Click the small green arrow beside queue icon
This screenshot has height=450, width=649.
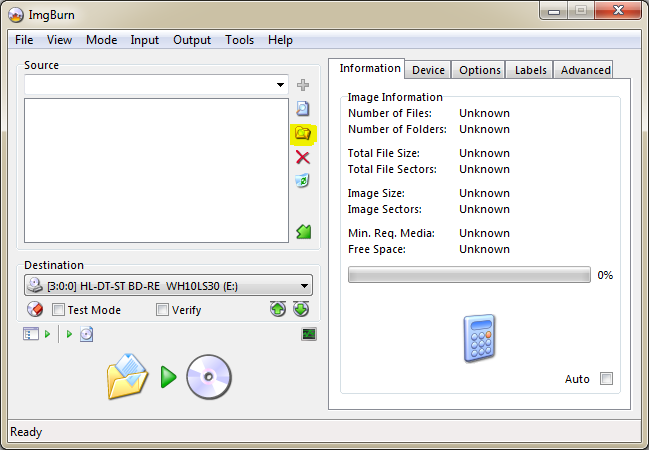click(48, 334)
